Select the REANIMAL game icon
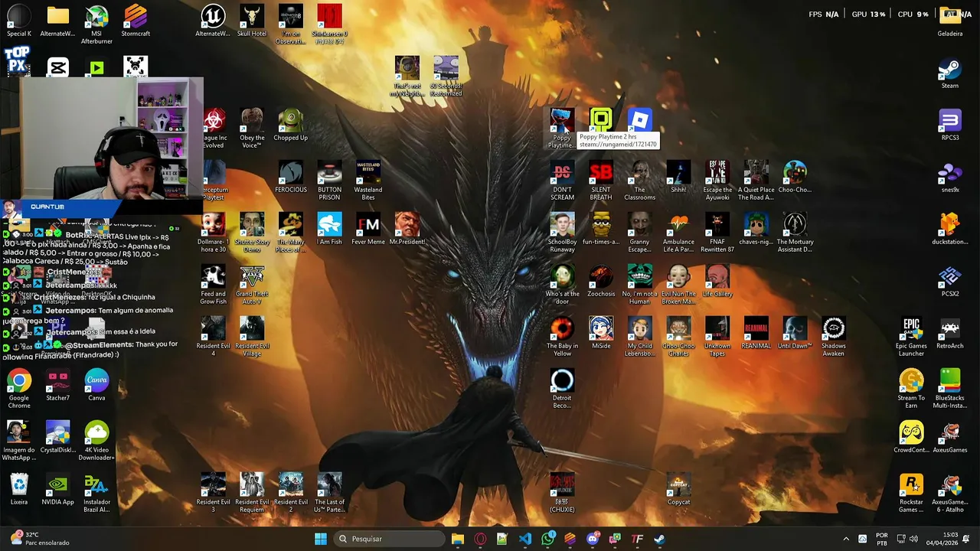Image resolution: width=980 pixels, height=551 pixels. pos(756,334)
